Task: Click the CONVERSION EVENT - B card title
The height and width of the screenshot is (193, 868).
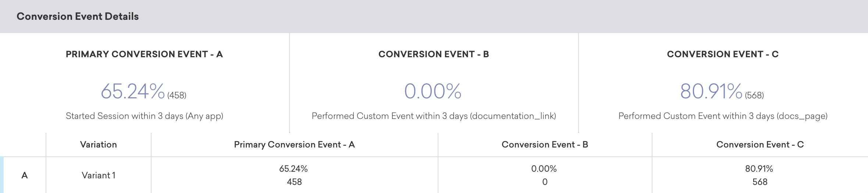Action: (434, 54)
